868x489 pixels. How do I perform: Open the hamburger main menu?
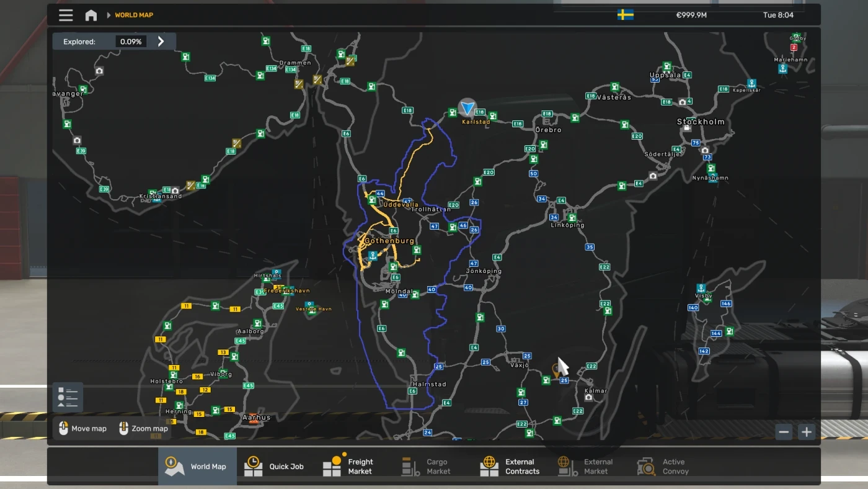click(66, 15)
